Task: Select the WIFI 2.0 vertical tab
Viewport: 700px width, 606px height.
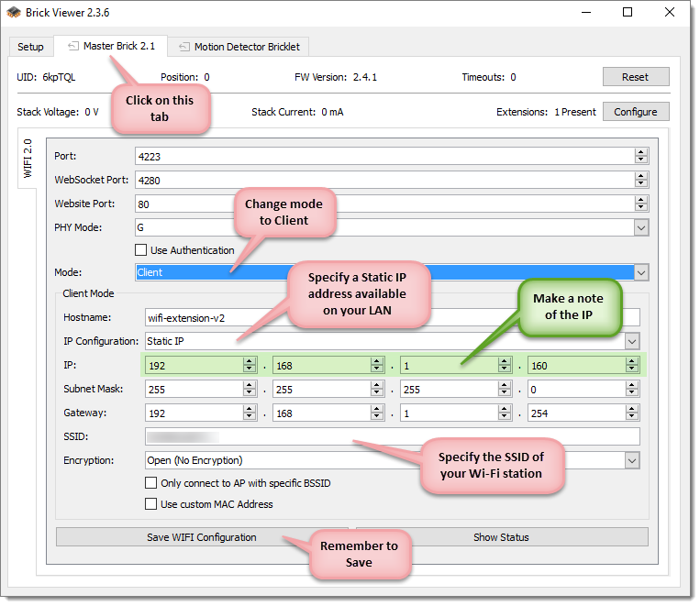Action: pyautogui.click(x=28, y=159)
